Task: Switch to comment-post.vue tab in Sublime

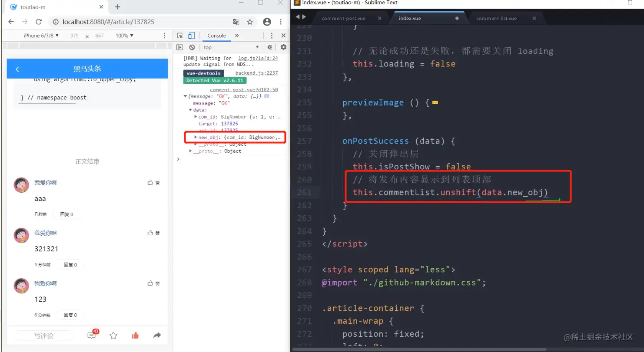Action: pos(343,18)
